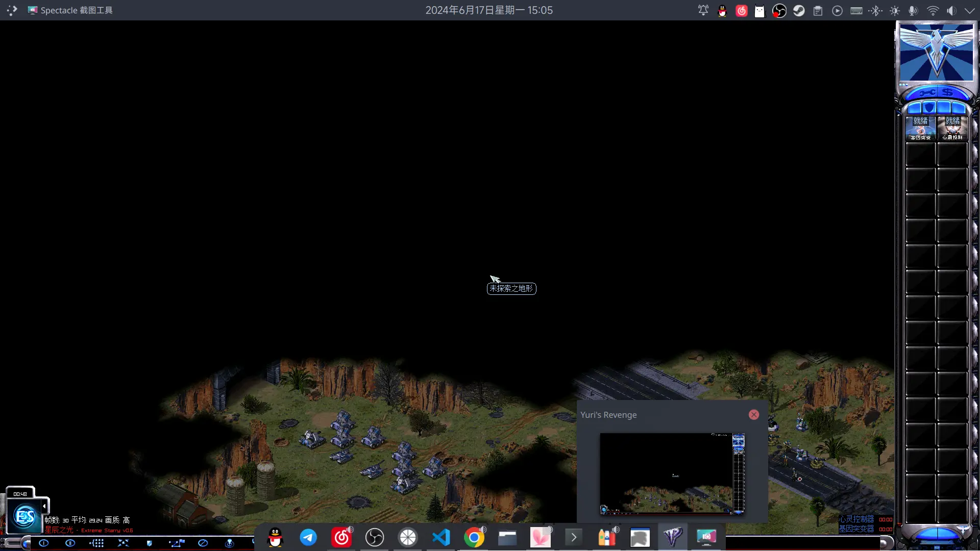Activate the ready Psychic Dominator cameo
The height and width of the screenshot is (551, 980).
tap(952, 128)
